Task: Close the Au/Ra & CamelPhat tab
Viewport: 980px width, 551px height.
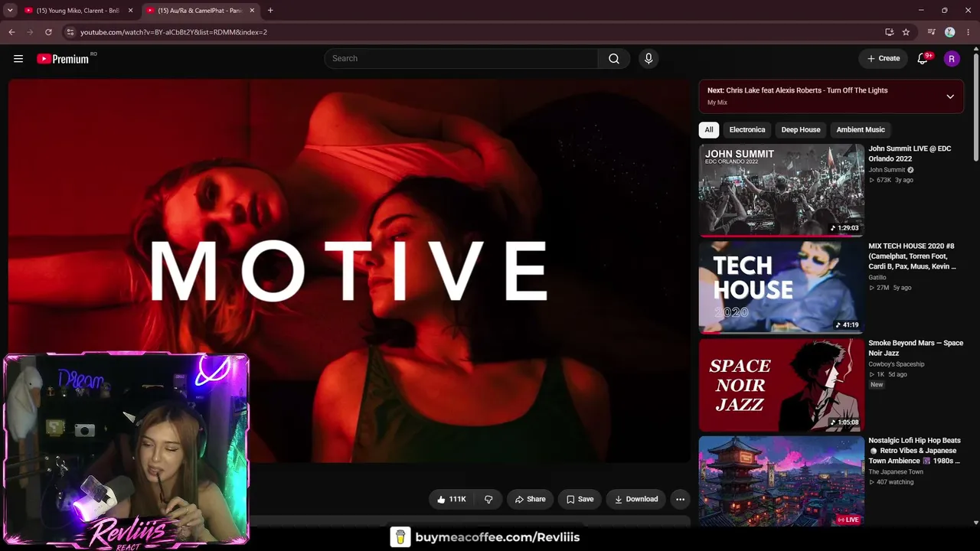Action: (252, 11)
